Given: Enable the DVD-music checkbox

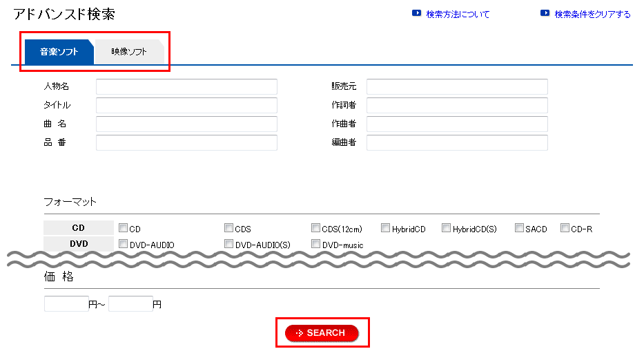Looking at the screenshot, I should [x=315, y=244].
